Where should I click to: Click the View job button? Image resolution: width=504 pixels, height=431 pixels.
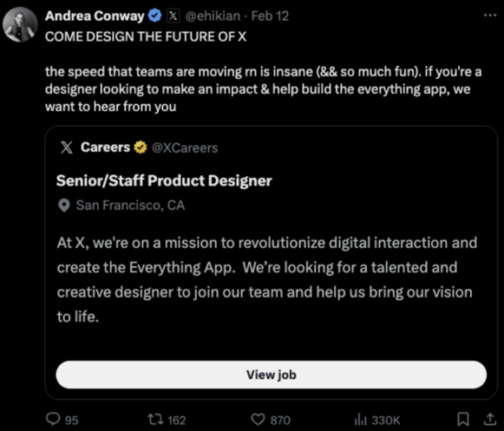click(x=271, y=375)
